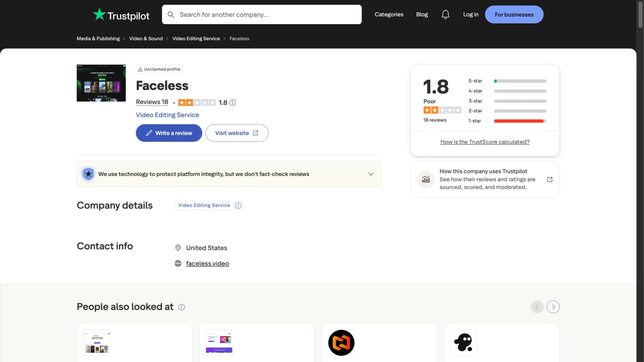This screenshot has width=644, height=362.
Task: Click the globe icon beside faceless.video
Action: (x=178, y=263)
